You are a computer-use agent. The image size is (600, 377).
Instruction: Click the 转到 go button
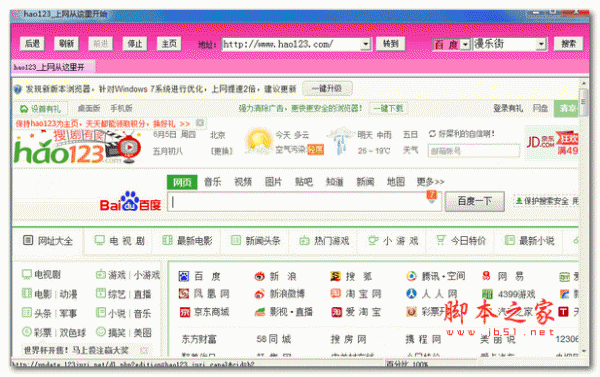tap(390, 44)
